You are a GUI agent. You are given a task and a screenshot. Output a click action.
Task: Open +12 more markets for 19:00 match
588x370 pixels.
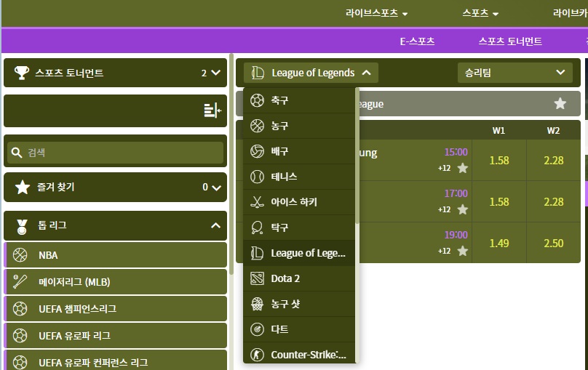445,251
